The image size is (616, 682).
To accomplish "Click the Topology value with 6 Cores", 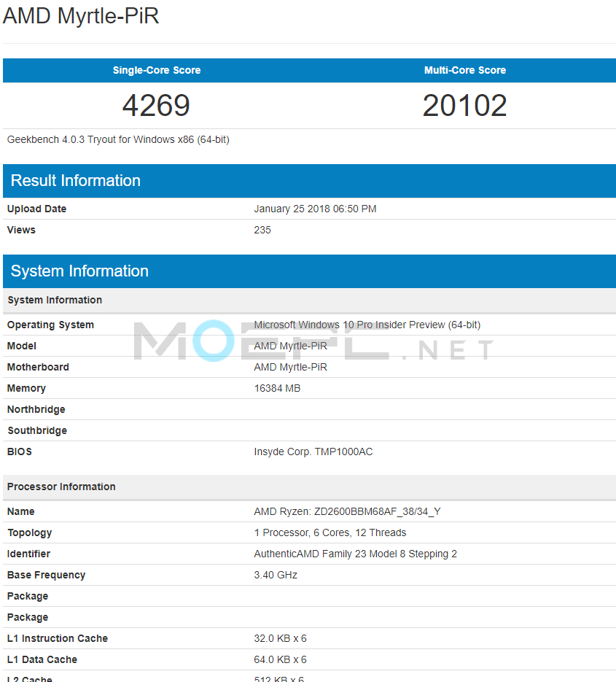I will pyautogui.click(x=330, y=532).
